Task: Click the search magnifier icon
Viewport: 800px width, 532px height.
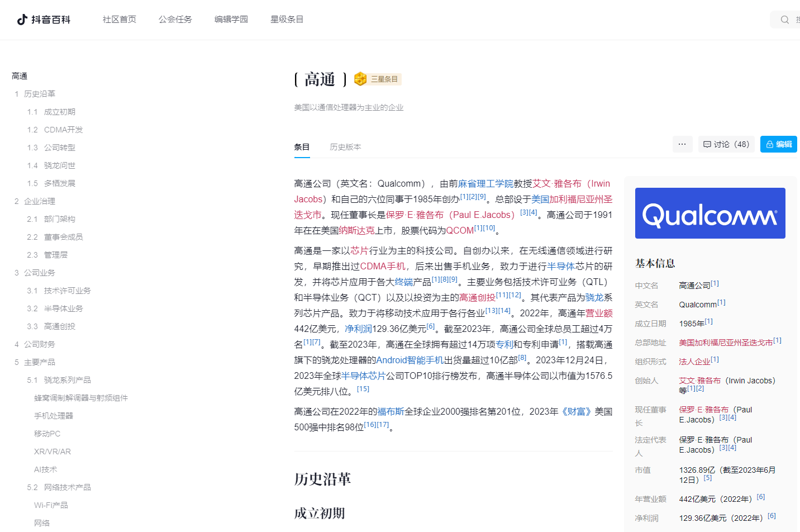Action: (x=785, y=20)
